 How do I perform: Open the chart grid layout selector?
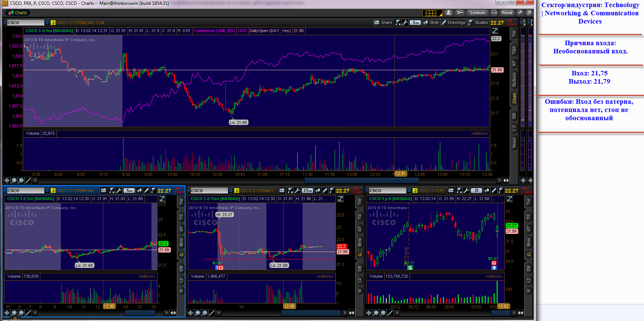432,13
